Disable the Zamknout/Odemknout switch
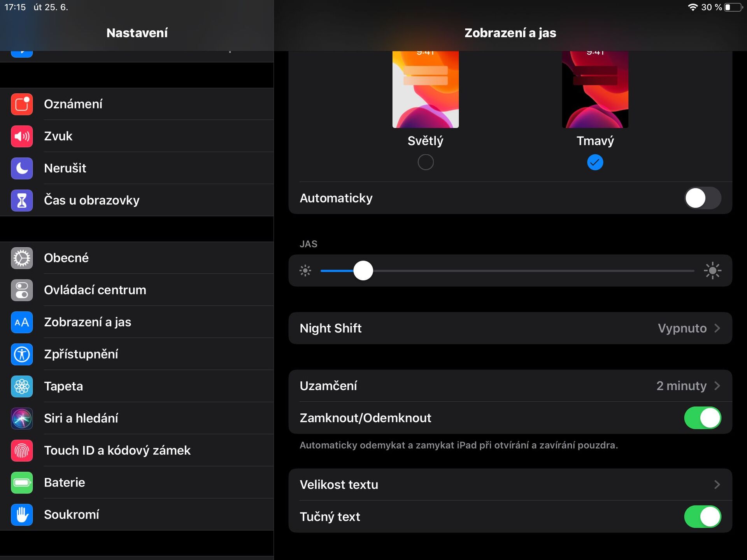This screenshot has height=560, width=747. point(703,418)
